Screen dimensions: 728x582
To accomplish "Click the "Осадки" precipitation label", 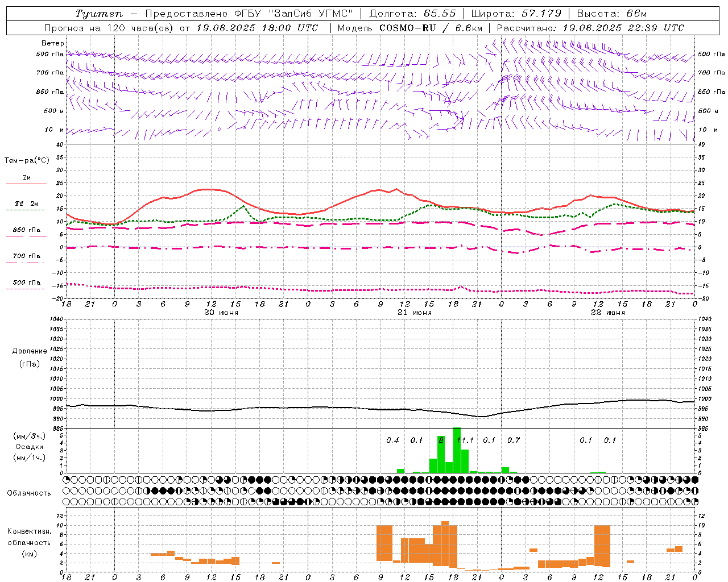I will [29, 447].
